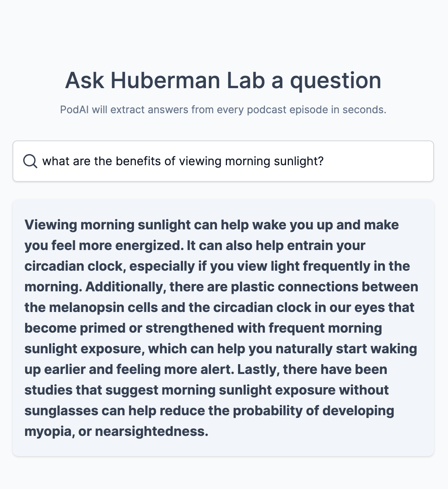Click the word 'nearsightedness.' in the answer
The width and height of the screenshot is (448, 489).
(152, 431)
